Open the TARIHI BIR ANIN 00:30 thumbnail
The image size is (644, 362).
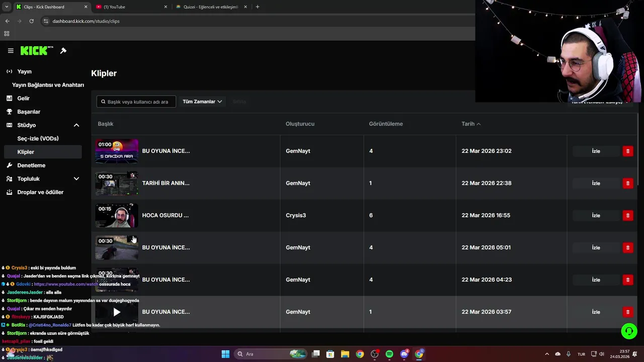(x=117, y=183)
